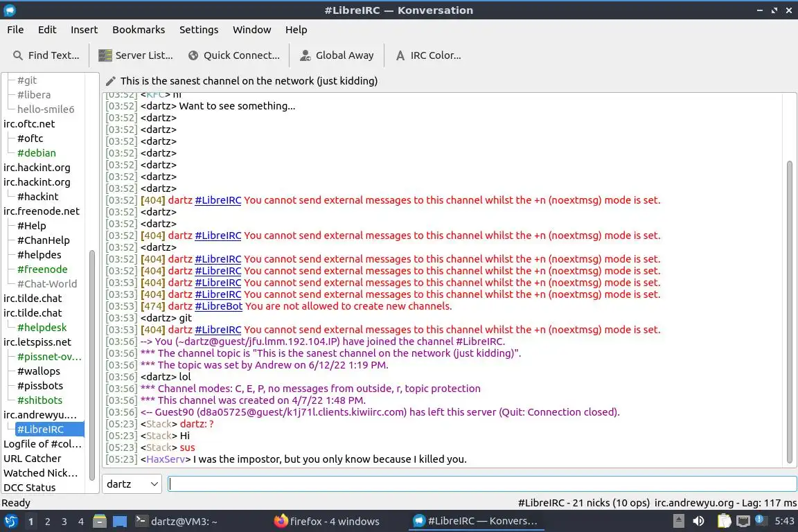The image size is (798, 532).
Task: Select the highlighted #LibreIRC channel entry
Action: 49,429
